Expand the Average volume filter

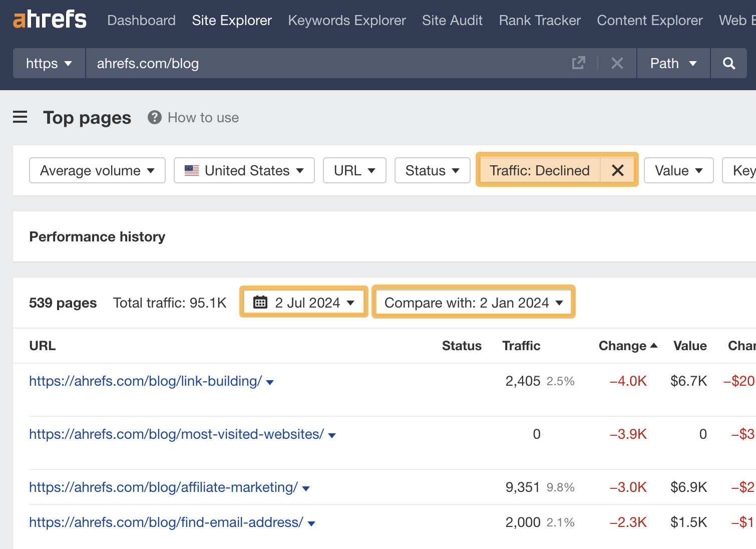[x=97, y=170]
